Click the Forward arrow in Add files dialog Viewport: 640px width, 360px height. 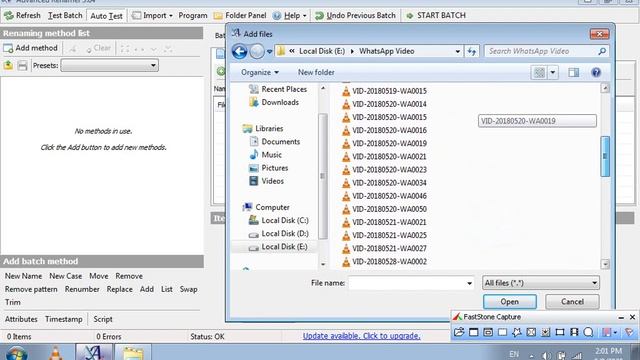[x=257, y=51]
